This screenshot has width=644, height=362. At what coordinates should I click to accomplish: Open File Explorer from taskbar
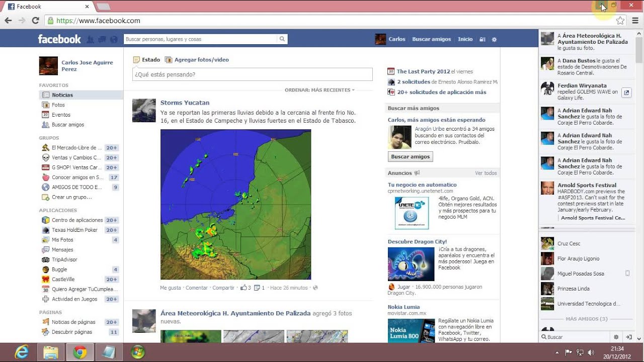point(51,352)
